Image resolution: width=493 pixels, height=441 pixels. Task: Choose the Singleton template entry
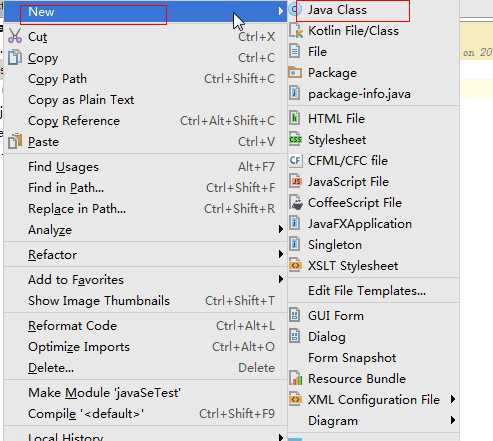point(373,245)
